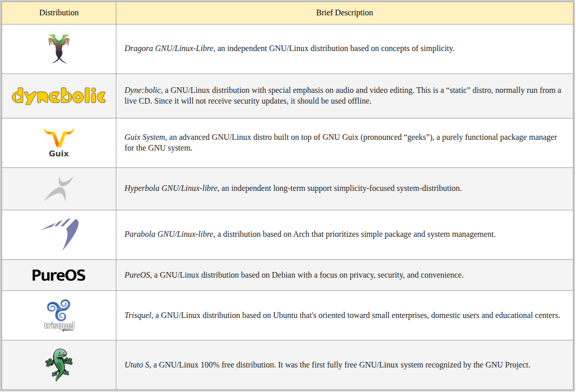
Task: Click '100% free distribution' in Ututo row
Action: [238, 365]
